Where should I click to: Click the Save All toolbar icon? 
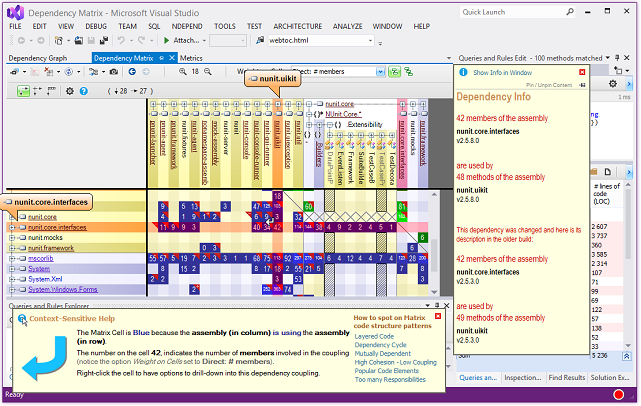(x=104, y=40)
